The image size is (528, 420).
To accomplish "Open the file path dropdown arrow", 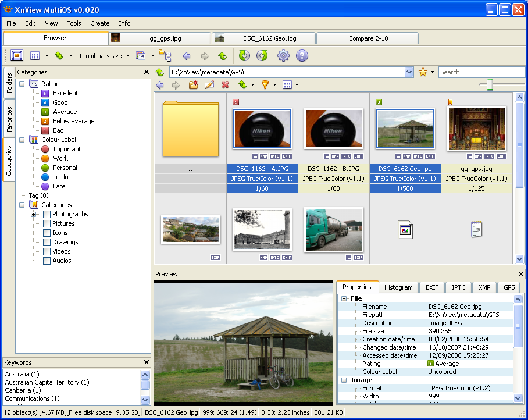I will pos(409,72).
